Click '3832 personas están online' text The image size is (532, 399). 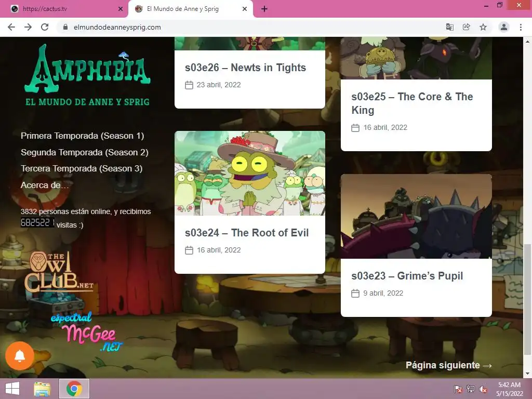pos(66,211)
